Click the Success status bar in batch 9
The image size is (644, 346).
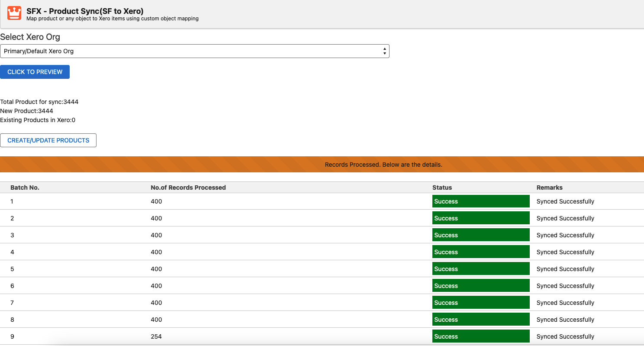(x=480, y=336)
